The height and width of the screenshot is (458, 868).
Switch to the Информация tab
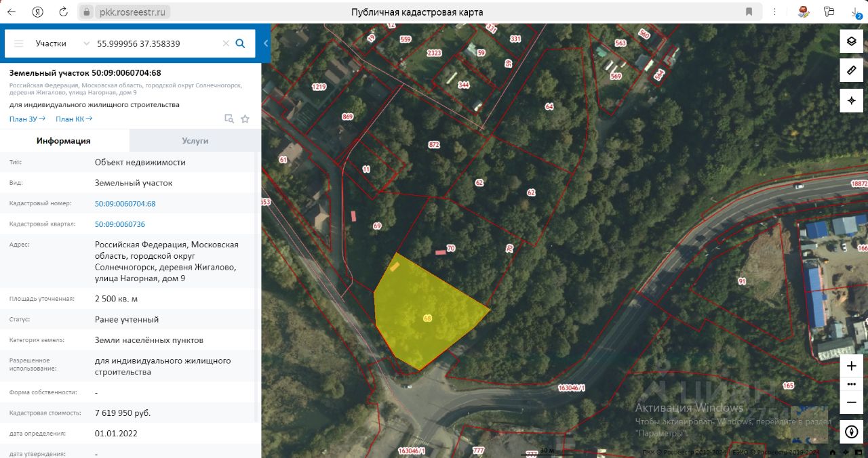[x=64, y=141]
